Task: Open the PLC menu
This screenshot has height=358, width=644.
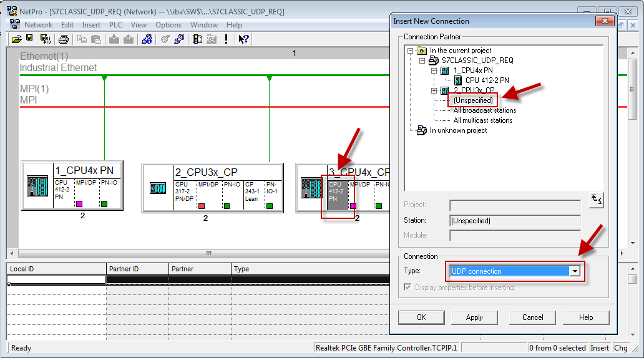Action: point(115,25)
